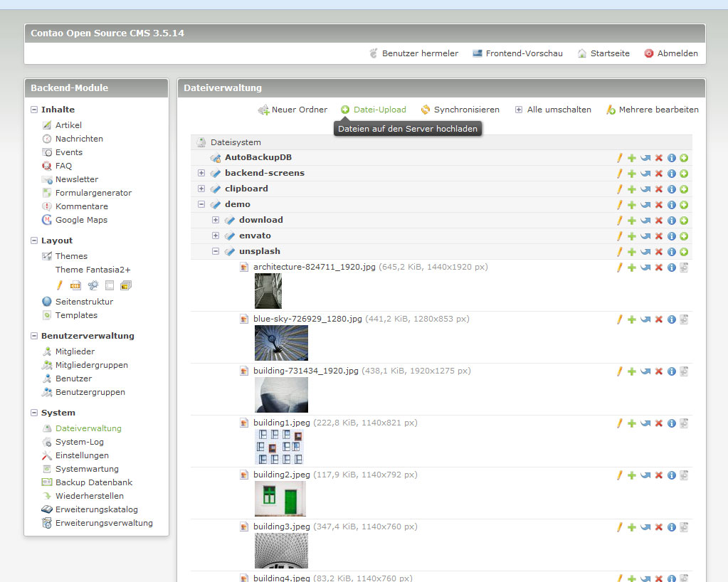
Task: Edit the AutoBackupDB folder via pencil icon
Action: (619, 157)
